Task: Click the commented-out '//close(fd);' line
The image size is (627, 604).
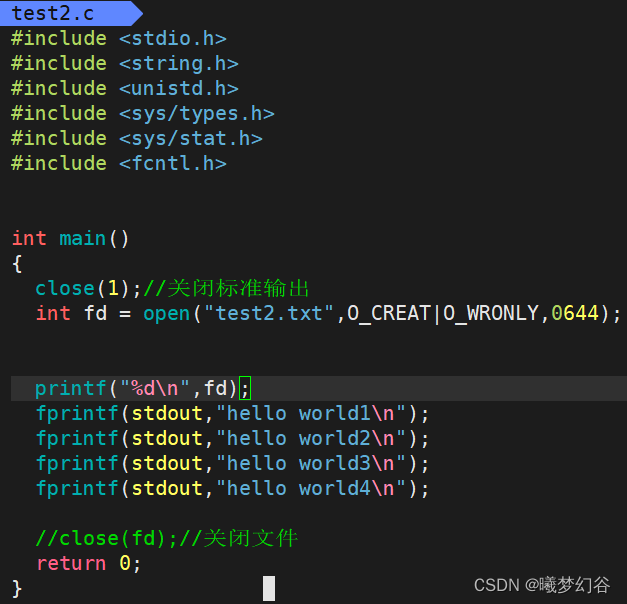Action: [166, 538]
